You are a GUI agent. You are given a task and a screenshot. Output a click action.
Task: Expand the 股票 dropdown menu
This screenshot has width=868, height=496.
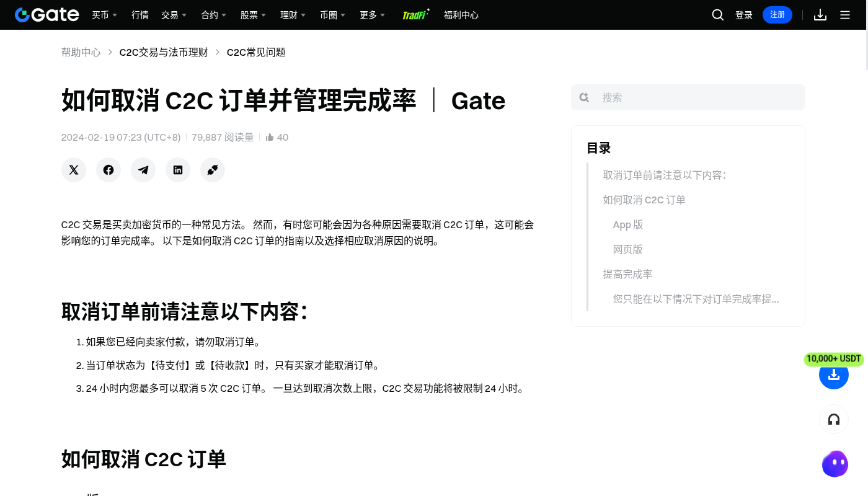253,15
